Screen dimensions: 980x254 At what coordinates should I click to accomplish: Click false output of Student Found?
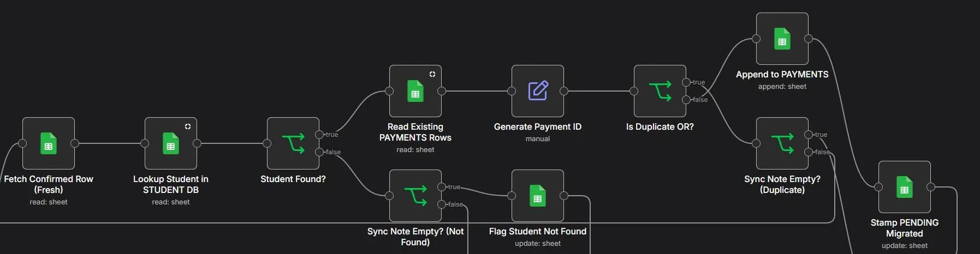319,152
